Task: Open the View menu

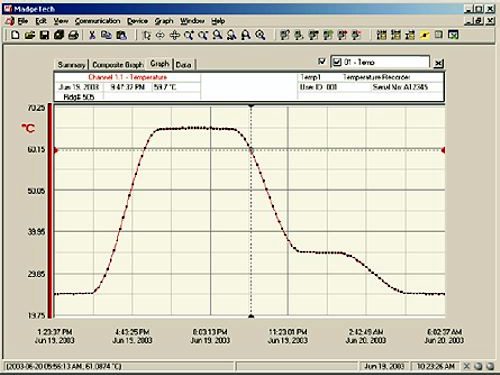Action: [61, 21]
